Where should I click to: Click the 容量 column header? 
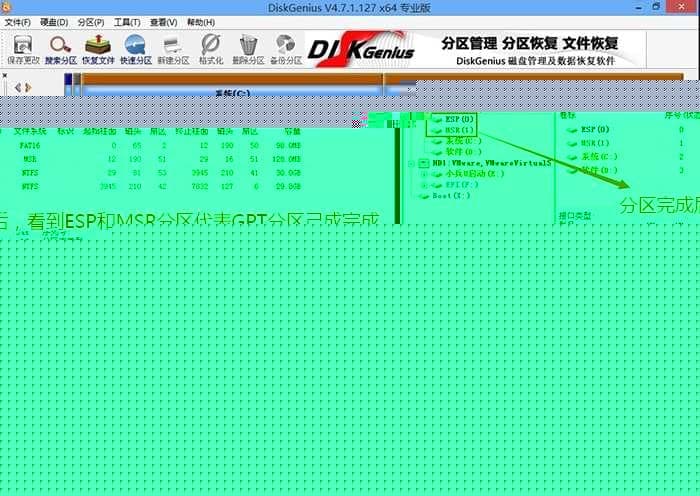pos(293,131)
